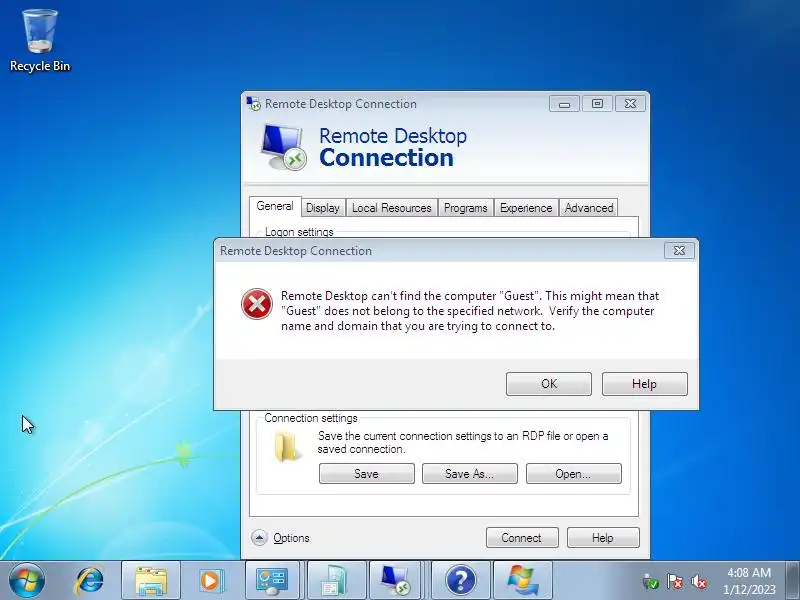
Task: Open the Advanced tab
Action: coord(589,208)
